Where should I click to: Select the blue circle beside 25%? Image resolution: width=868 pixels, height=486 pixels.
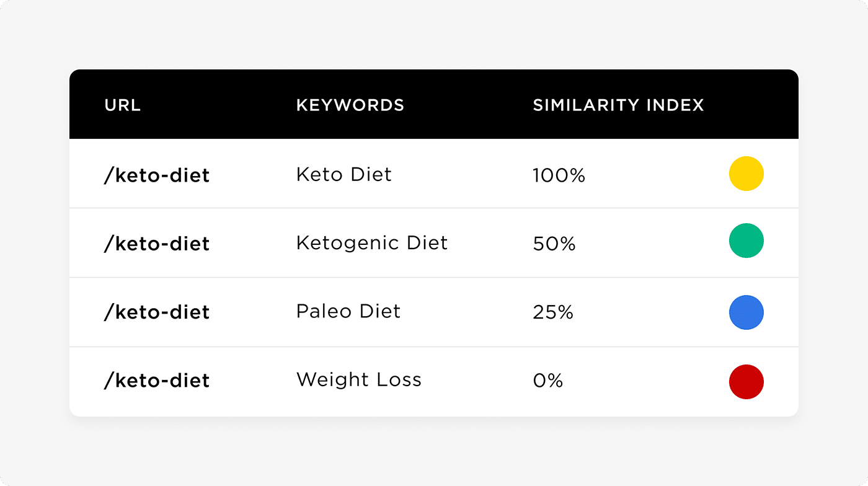[x=746, y=312]
